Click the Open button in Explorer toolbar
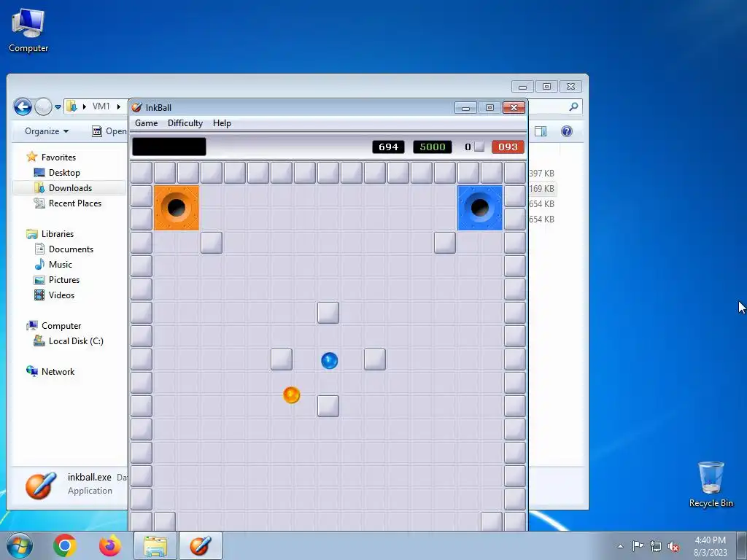 click(109, 131)
